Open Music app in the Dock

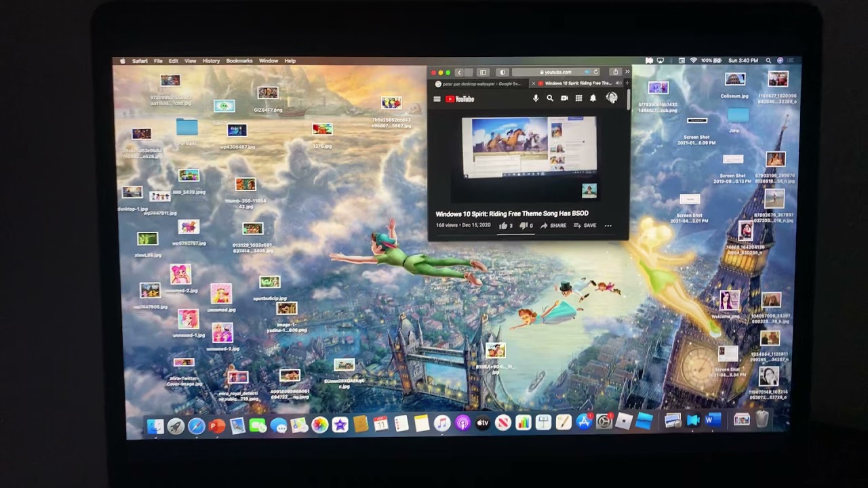[442, 424]
